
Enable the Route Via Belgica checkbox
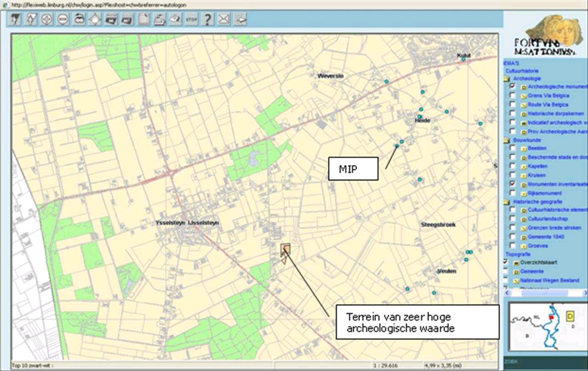pos(512,105)
